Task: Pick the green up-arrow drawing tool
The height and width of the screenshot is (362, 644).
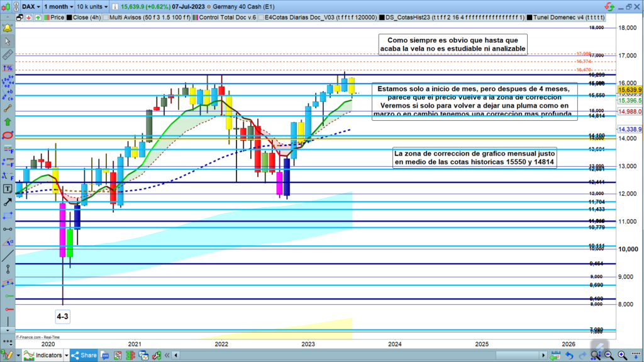Action: coord(8,122)
